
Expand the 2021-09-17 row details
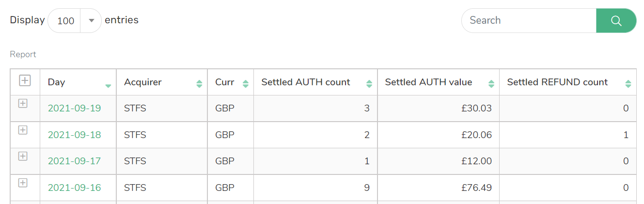23,156
